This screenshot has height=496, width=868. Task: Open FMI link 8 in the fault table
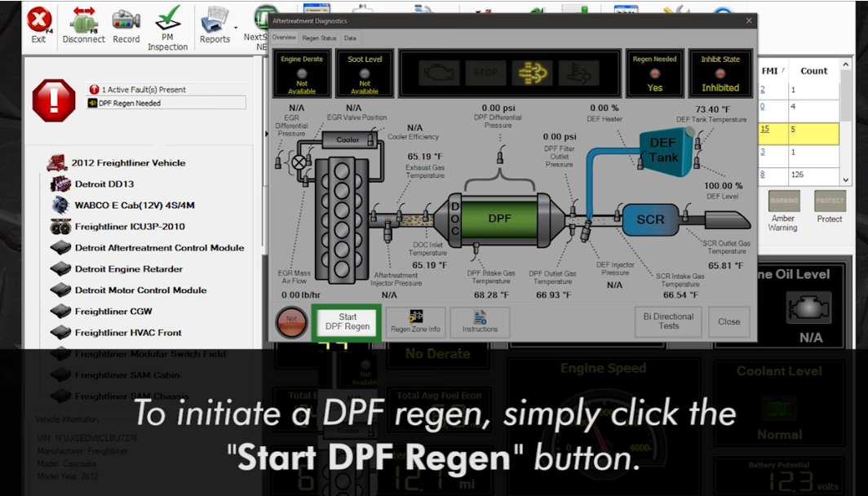(762, 175)
